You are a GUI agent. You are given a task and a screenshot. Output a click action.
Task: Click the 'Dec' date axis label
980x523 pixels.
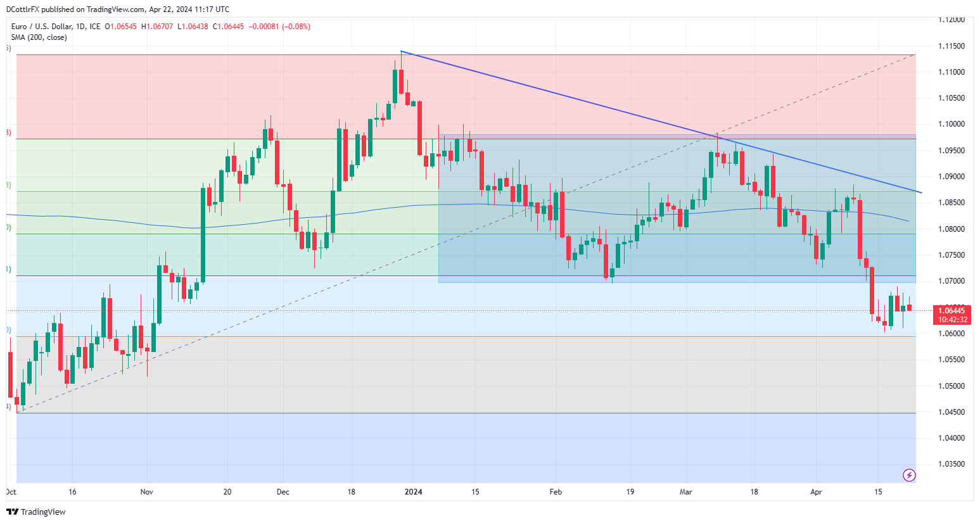(x=283, y=492)
